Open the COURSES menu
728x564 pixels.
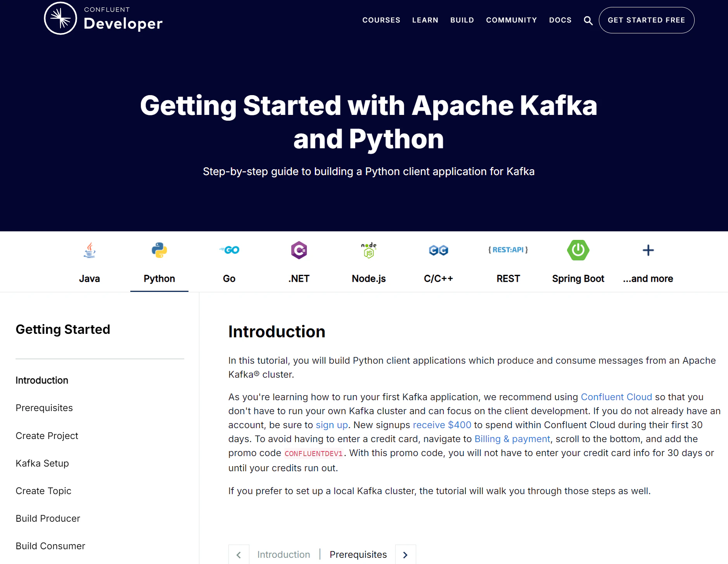381,20
